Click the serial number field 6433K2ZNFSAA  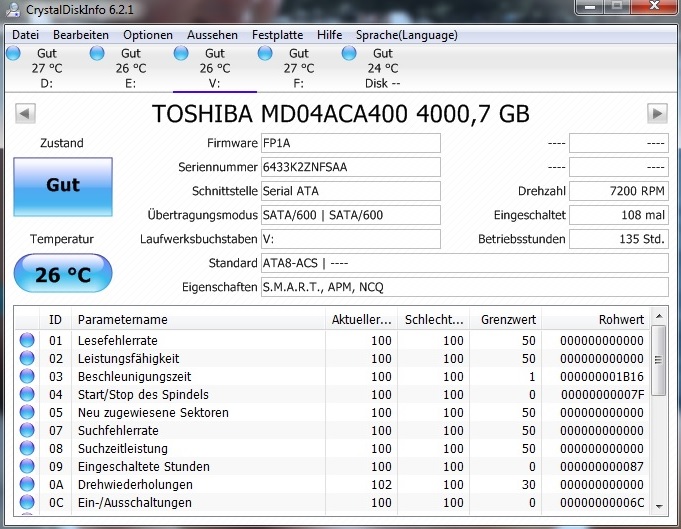(350, 167)
